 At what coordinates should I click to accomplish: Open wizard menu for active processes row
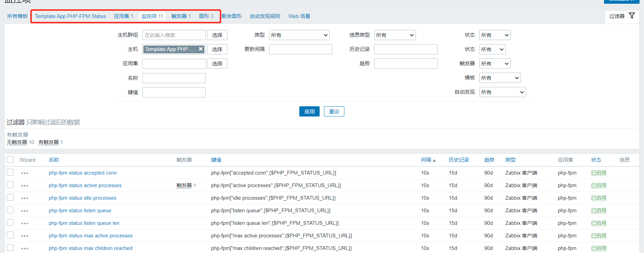[x=25, y=186]
